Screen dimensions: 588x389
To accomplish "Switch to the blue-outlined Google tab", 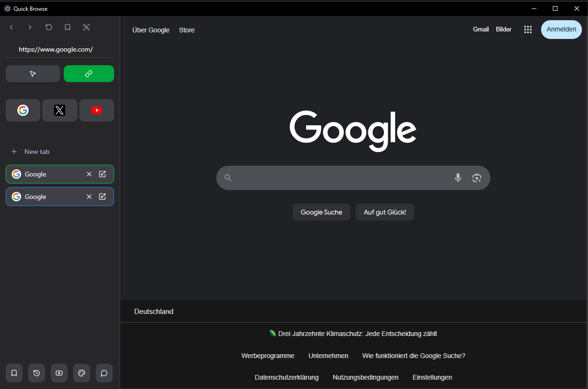I will pyautogui.click(x=60, y=197).
